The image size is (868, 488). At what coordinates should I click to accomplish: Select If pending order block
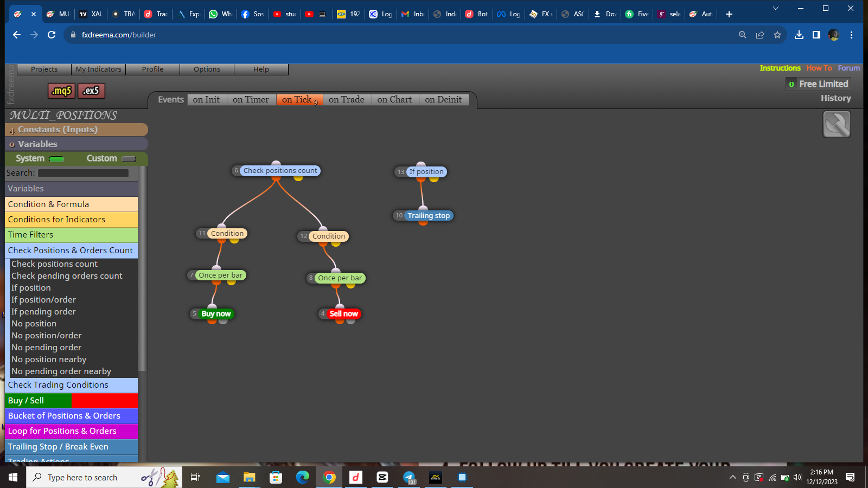pos(43,311)
